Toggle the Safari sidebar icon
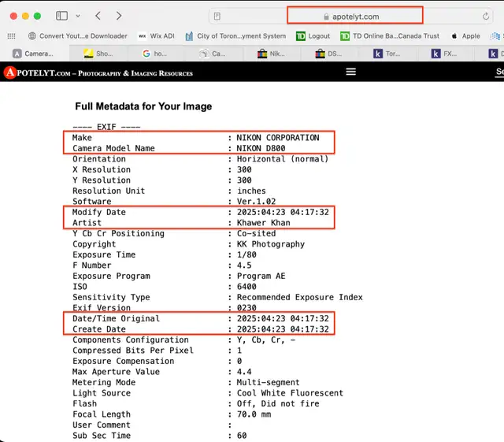Image resolution: width=504 pixels, height=442 pixels. pos(61,16)
